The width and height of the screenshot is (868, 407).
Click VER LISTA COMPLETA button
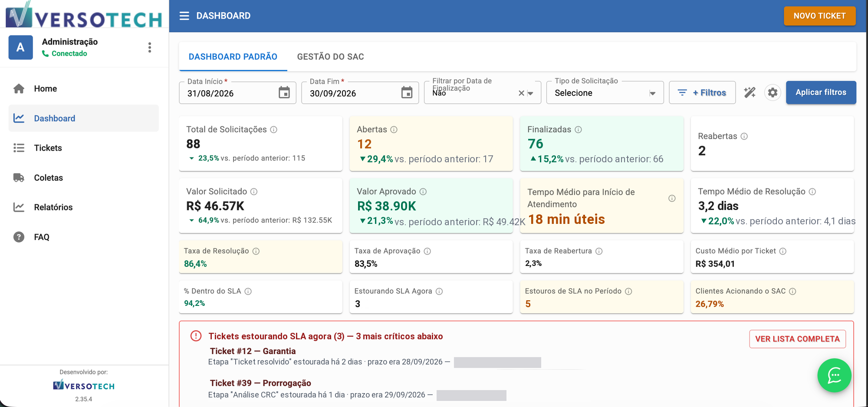[797, 339]
